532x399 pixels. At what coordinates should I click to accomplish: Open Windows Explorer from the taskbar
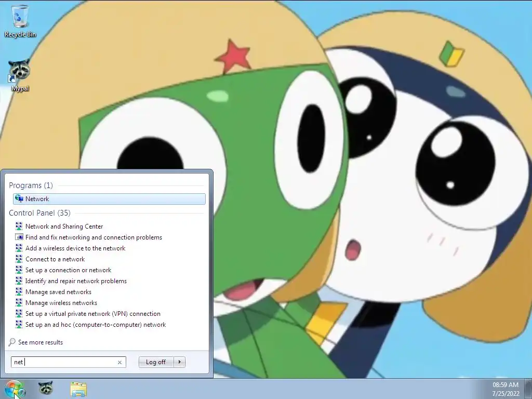[x=78, y=389]
